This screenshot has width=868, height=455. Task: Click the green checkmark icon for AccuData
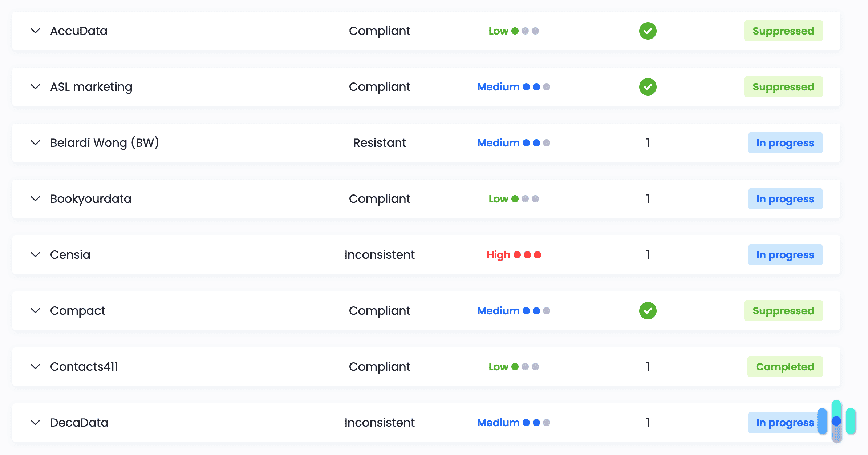648,31
